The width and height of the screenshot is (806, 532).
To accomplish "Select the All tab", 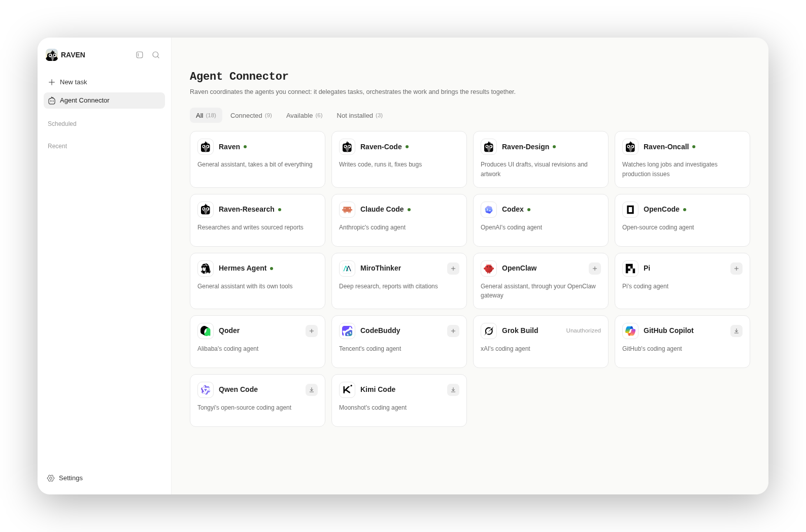I will 206,115.
